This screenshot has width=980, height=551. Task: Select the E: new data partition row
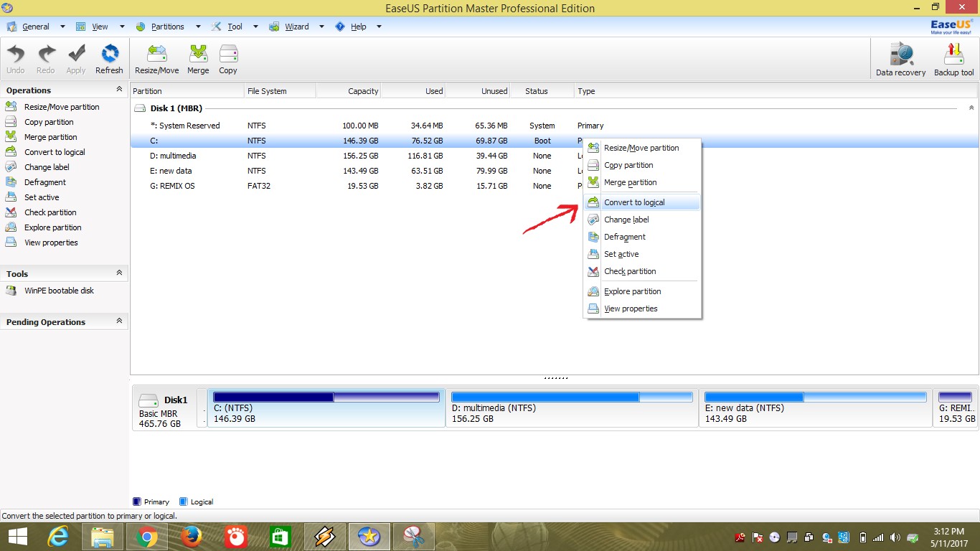(554, 171)
